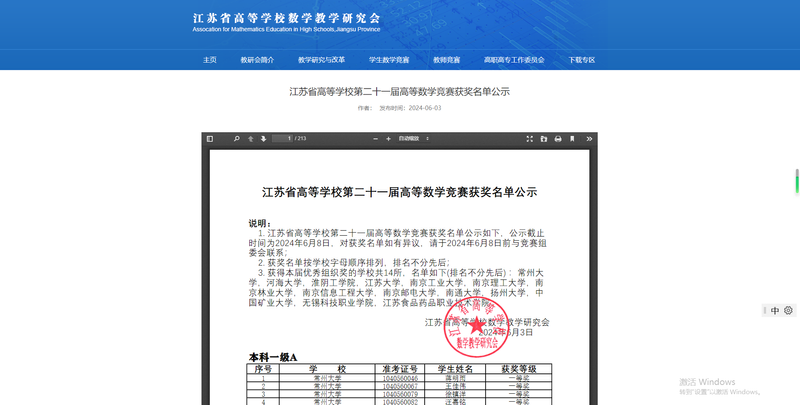Go to 学生数学竞赛 section
This screenshot has height=405, width=800.
coord(388,60)
